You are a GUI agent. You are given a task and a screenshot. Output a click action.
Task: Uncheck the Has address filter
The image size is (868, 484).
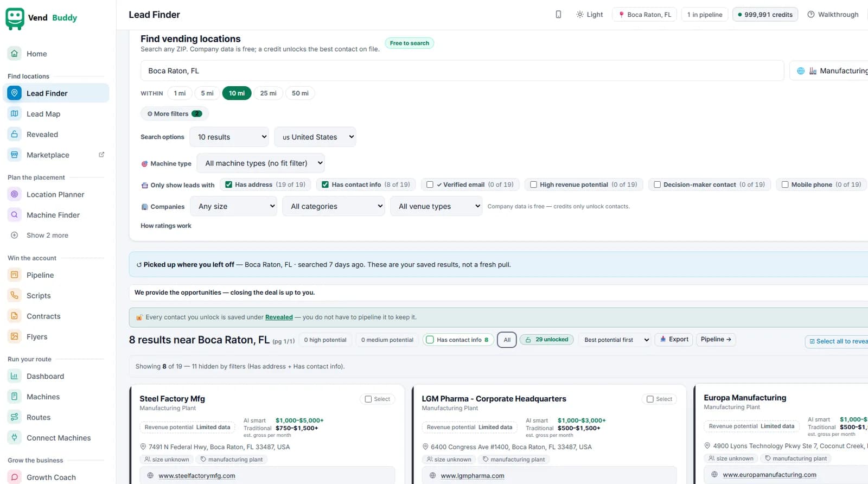coord(229,184)
